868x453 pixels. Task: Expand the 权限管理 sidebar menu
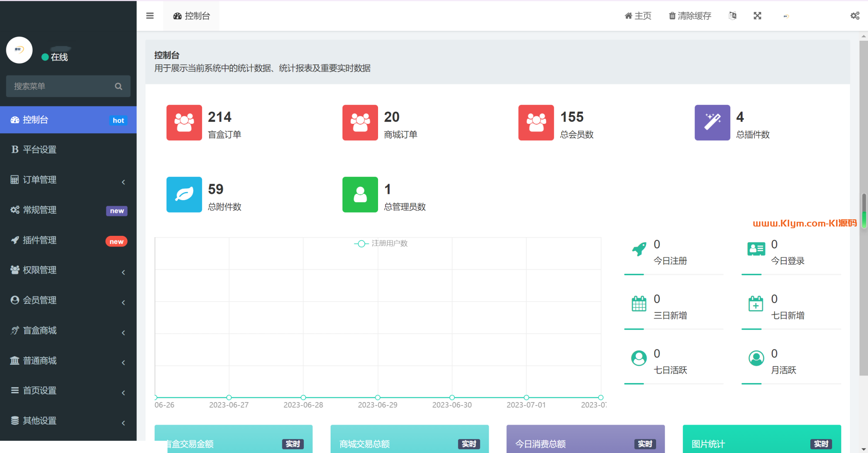[68, 270]
